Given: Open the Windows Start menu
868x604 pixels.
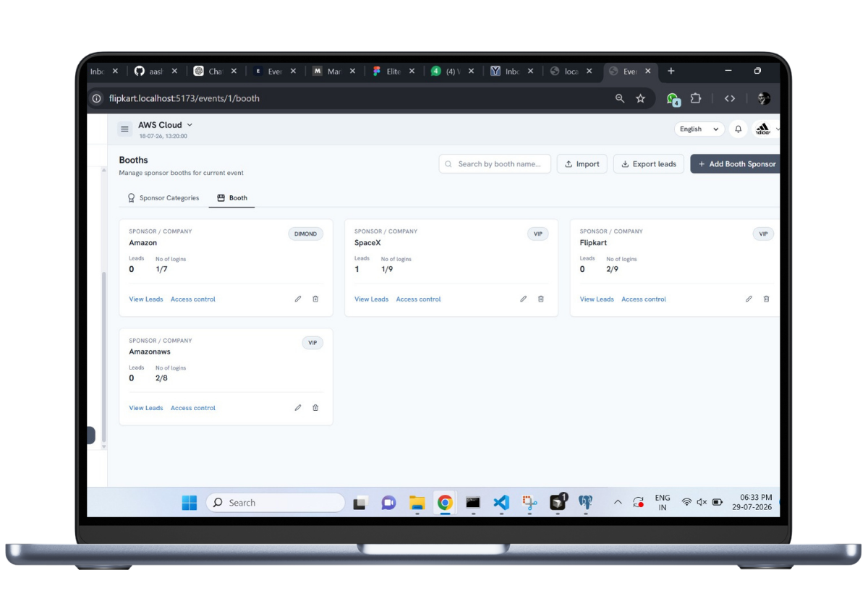Looking at the screenshot, I should tap(190, 503).
